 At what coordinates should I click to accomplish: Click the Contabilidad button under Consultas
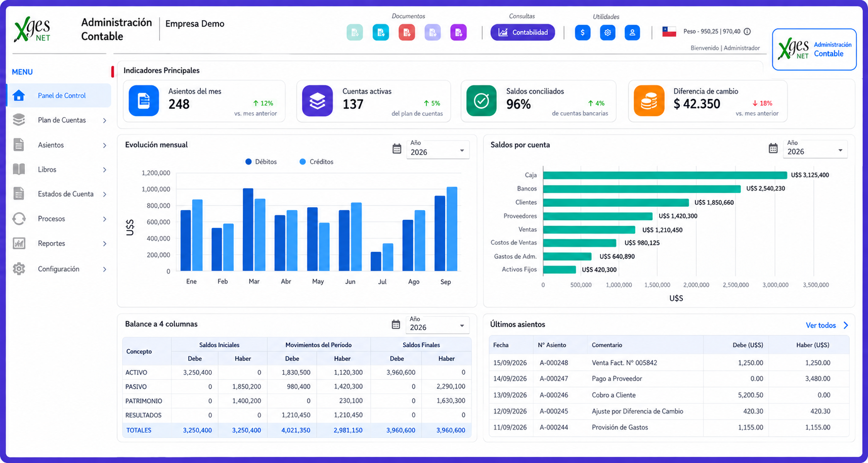click(x=523, y=32)
